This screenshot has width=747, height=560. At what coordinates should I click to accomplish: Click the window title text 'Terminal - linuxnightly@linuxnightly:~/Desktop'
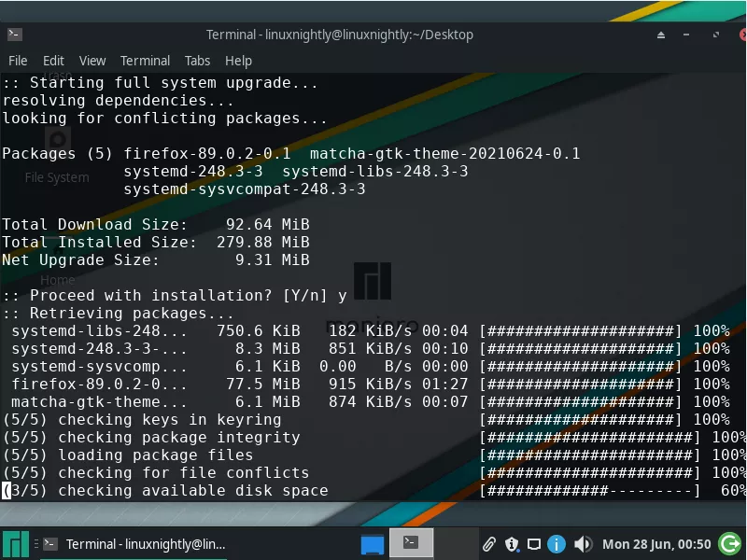pyautogui.click(x=340, y=35)
